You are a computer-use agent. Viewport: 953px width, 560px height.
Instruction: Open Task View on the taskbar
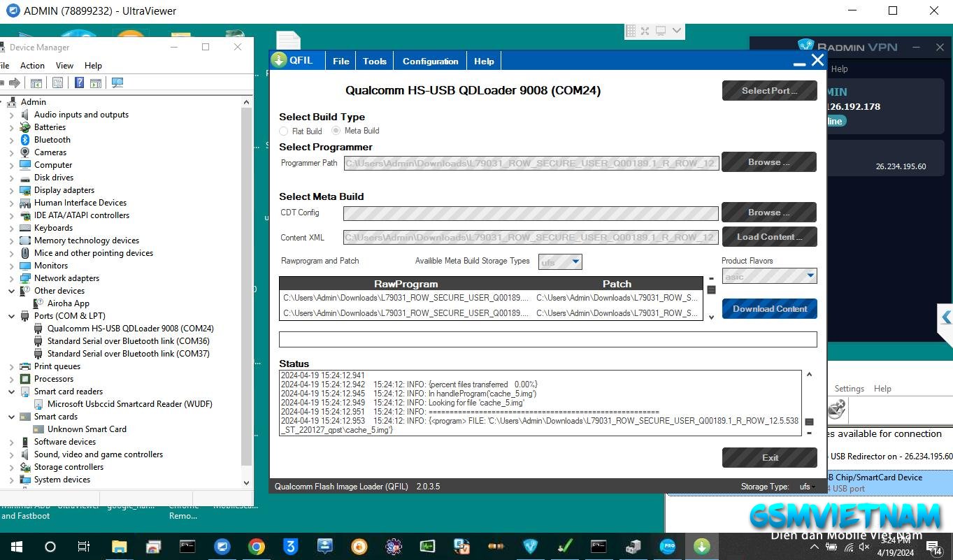(x=83, y=547)
